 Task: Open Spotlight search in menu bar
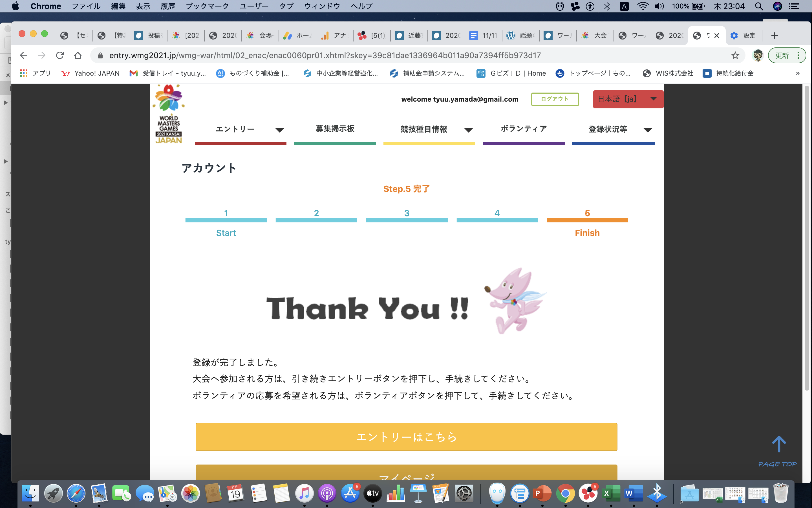pos(759,6)
